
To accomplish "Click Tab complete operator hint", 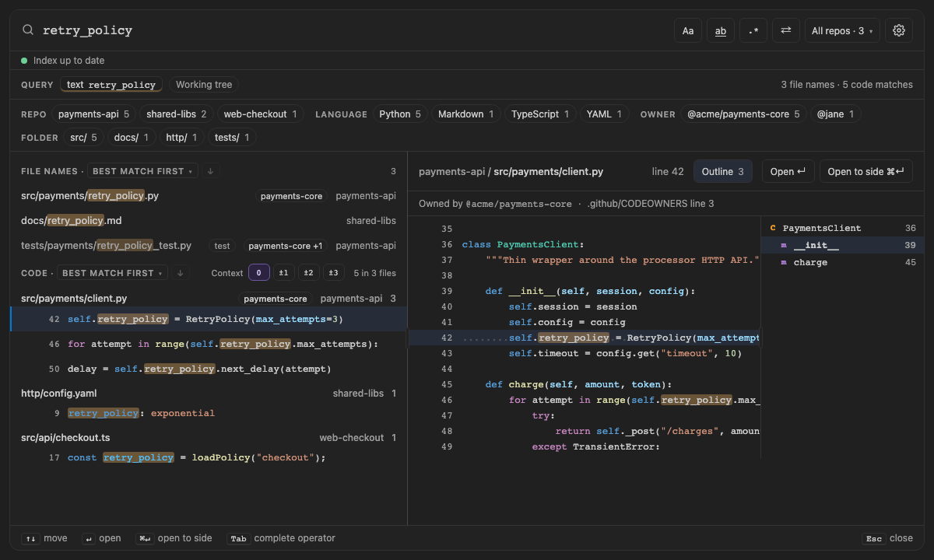I will click(281, 538).
